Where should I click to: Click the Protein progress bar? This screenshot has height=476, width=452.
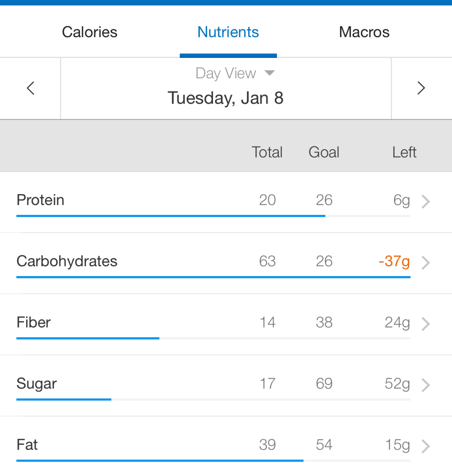pos(213,216)
